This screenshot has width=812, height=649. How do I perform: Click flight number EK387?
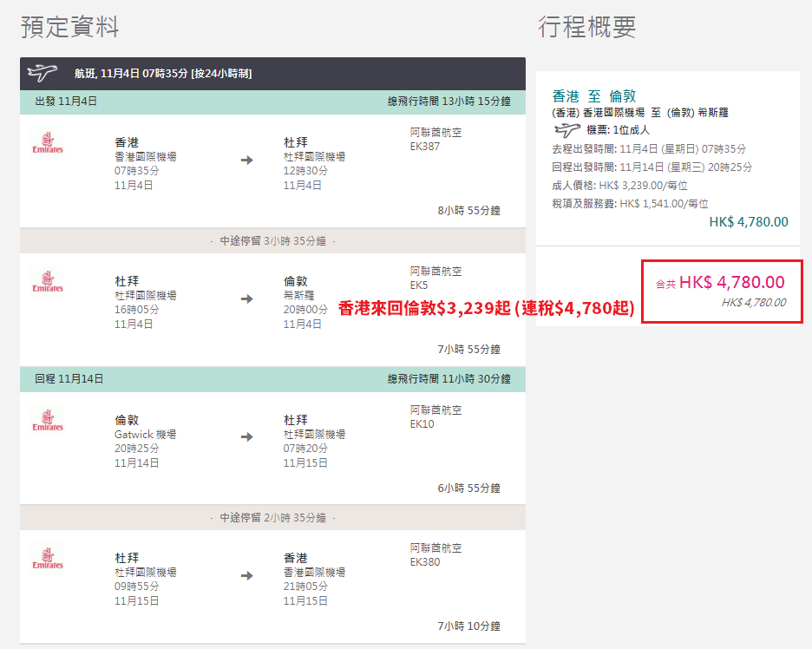point(424,147)
